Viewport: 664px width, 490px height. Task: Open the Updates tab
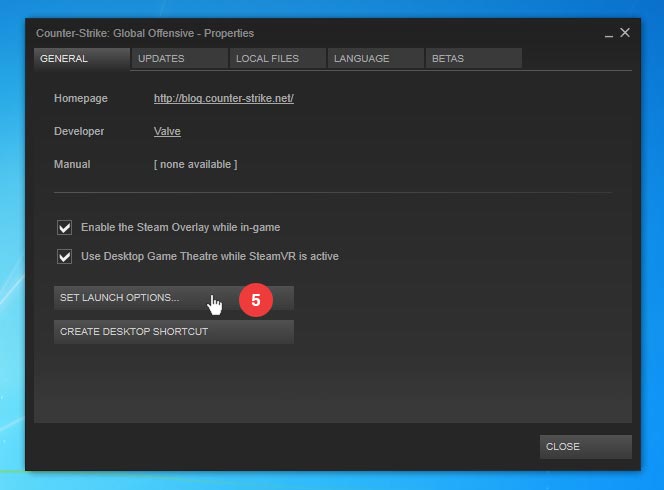coord(180,58)
